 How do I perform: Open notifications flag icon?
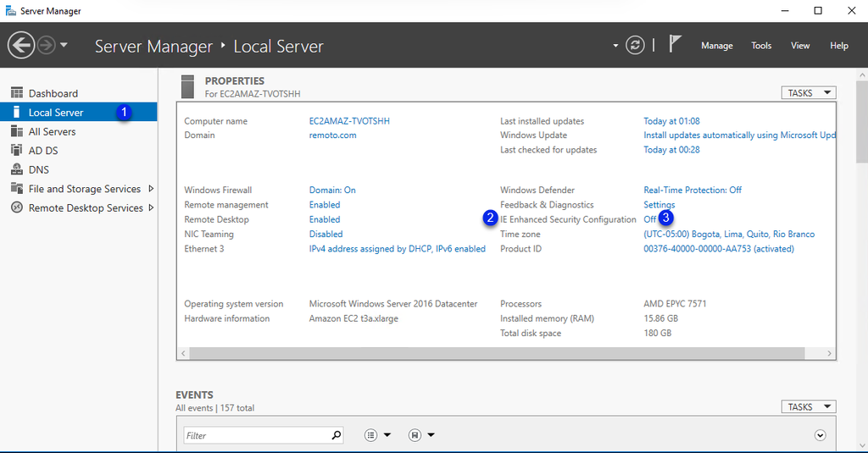(674, 44)
